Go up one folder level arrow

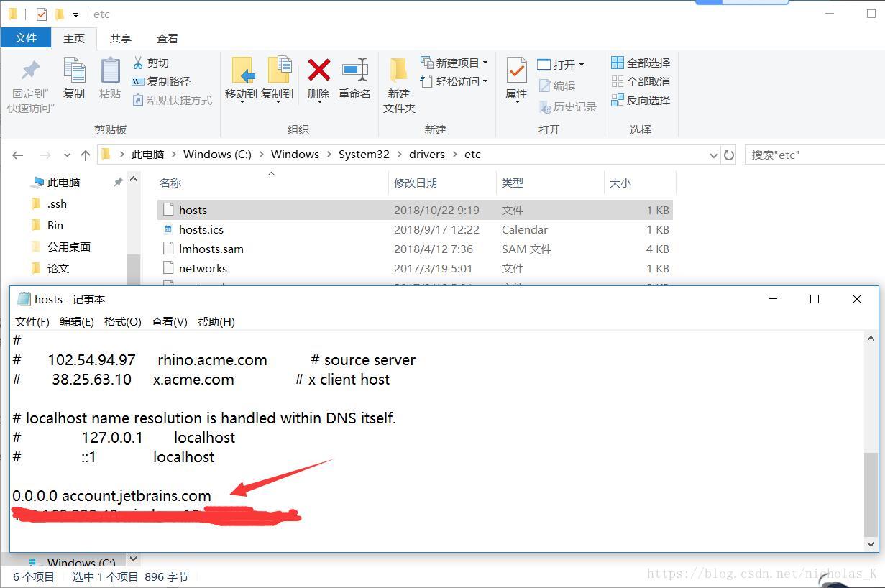86,155
